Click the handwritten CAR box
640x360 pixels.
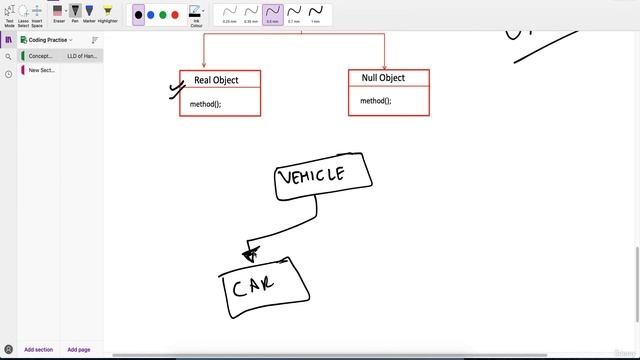coord(264,288)
